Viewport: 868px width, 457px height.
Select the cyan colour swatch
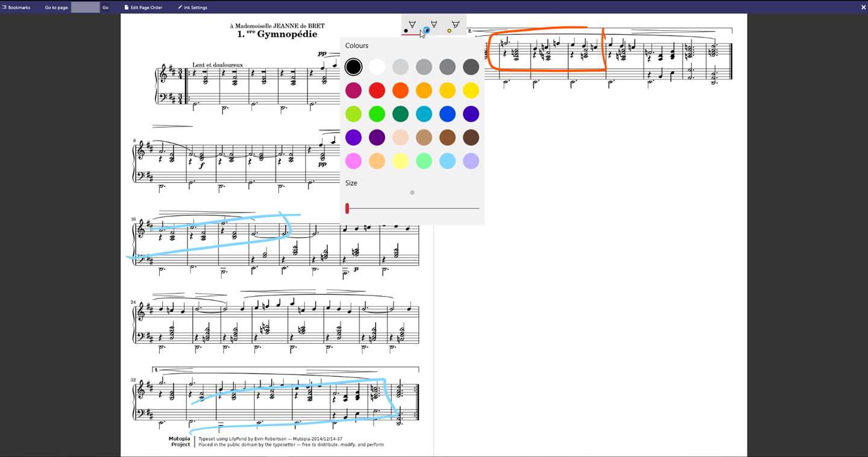tap(424, 114)
